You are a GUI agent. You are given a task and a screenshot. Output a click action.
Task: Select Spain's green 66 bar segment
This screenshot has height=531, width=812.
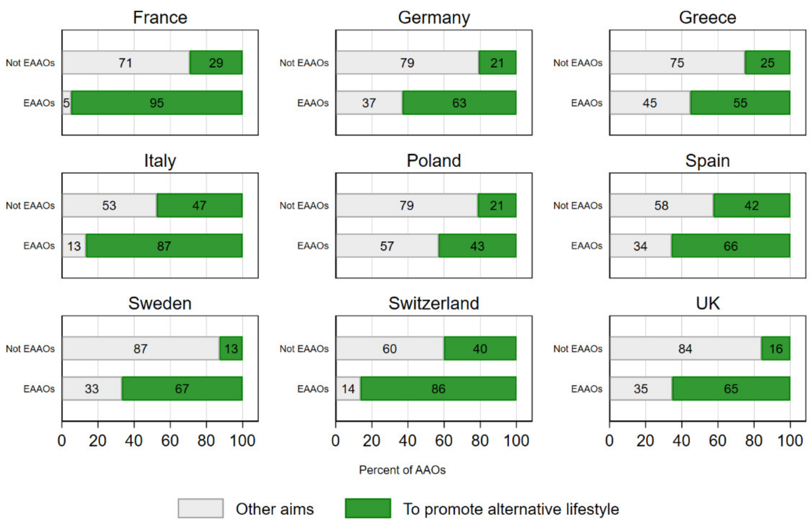click(x=731, y=246)
